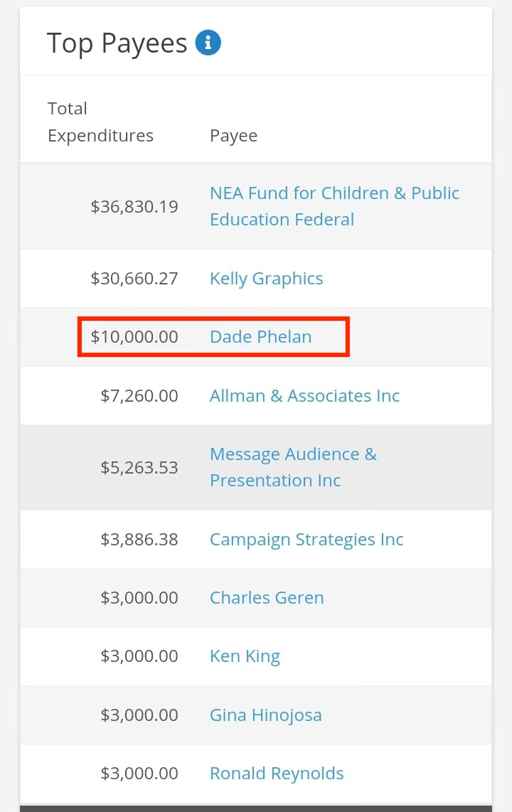Open the Kelly Graphics payee link
The height and width of the screenshot is (812, 512).
coord(266,279)
